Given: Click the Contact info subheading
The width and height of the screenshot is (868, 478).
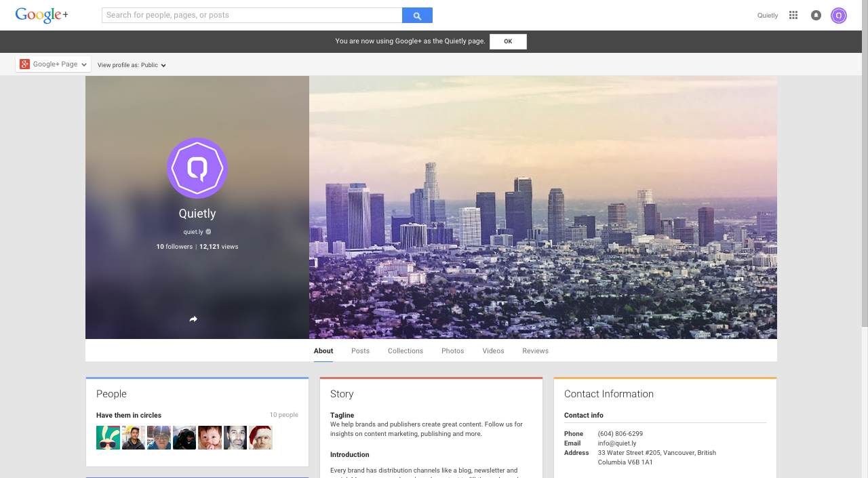Looking at the screenshot, I should 584,415.
